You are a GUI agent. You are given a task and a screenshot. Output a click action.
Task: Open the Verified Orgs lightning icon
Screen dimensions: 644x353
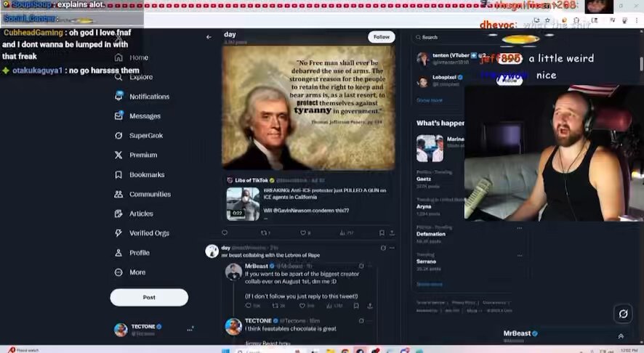118,233
